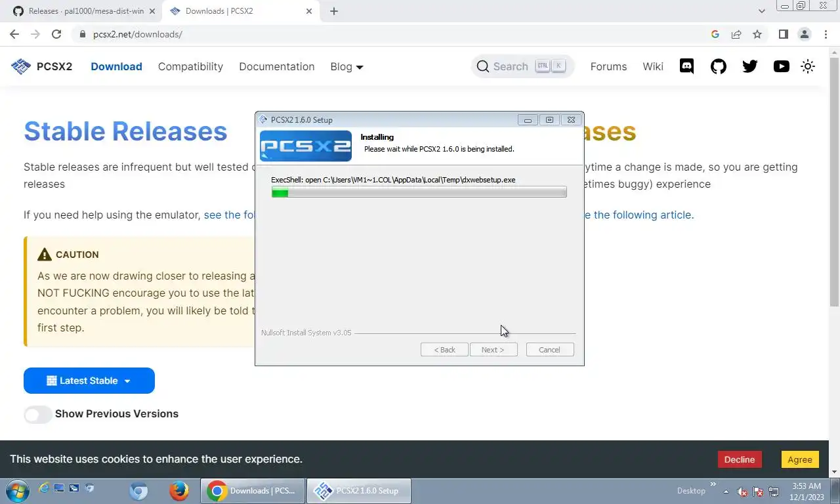Open the Chromium taskbar icon
840x504 pixels.
click(138, 491)
